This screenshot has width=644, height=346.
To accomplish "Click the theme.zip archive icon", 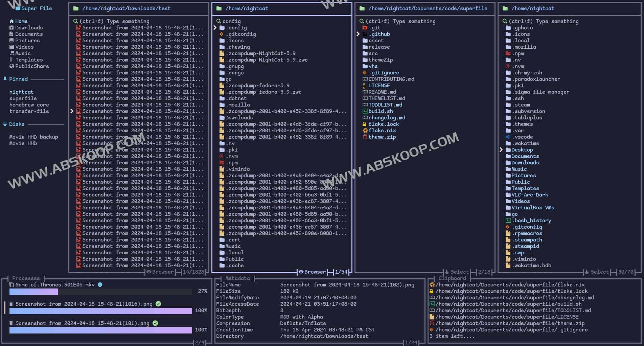I will click(364, 137).
